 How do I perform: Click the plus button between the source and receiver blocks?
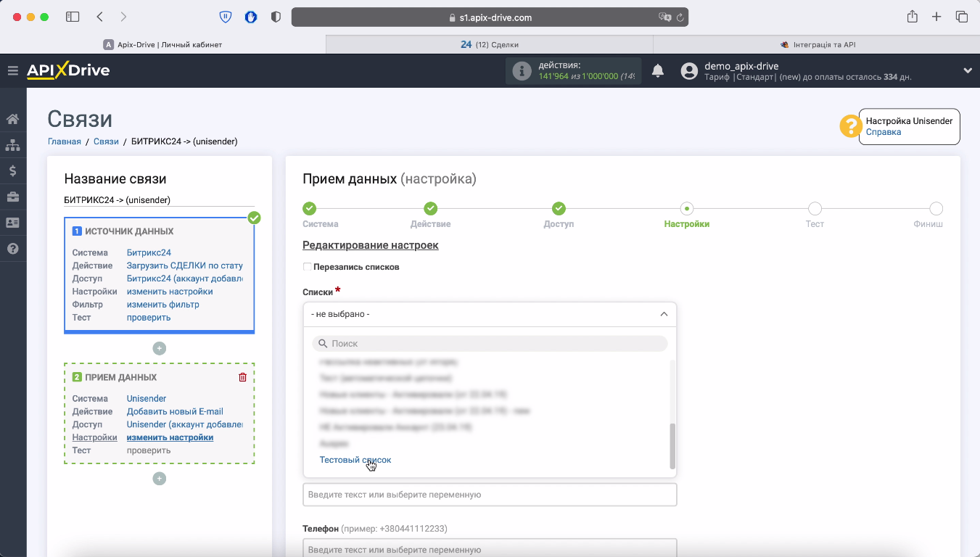tap(160, 349)
